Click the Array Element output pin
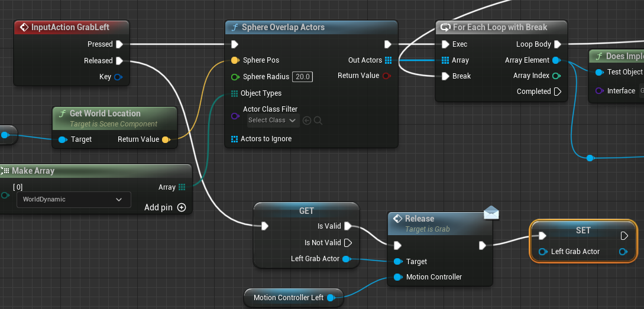Image resolution: width=644 pixels, height=309 pixels. [x=556, y=60]
